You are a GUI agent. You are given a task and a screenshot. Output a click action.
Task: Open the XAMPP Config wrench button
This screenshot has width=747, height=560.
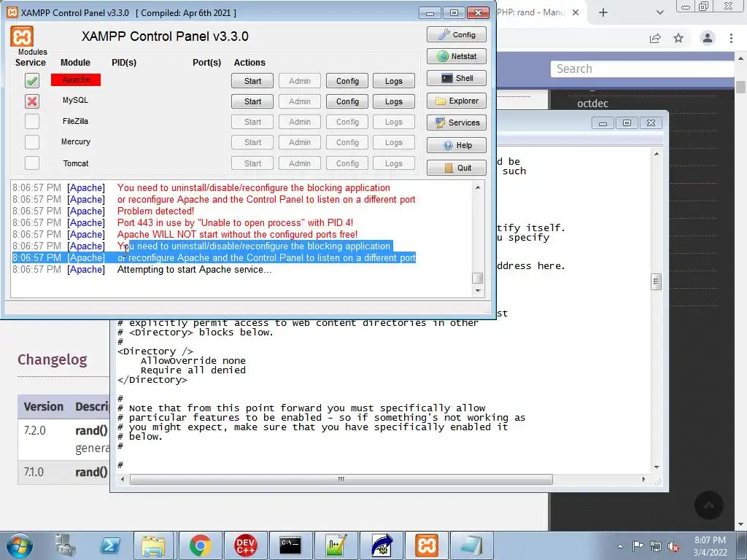click(457, 34)
